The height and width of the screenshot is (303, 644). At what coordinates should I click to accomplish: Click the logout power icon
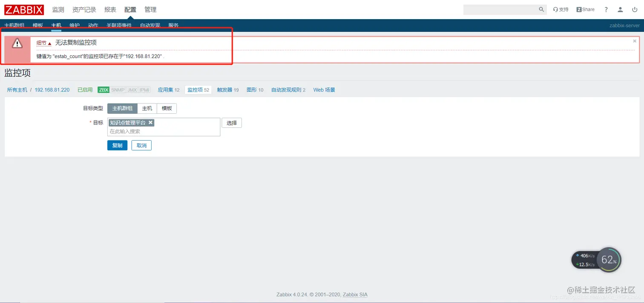[635, 9]
